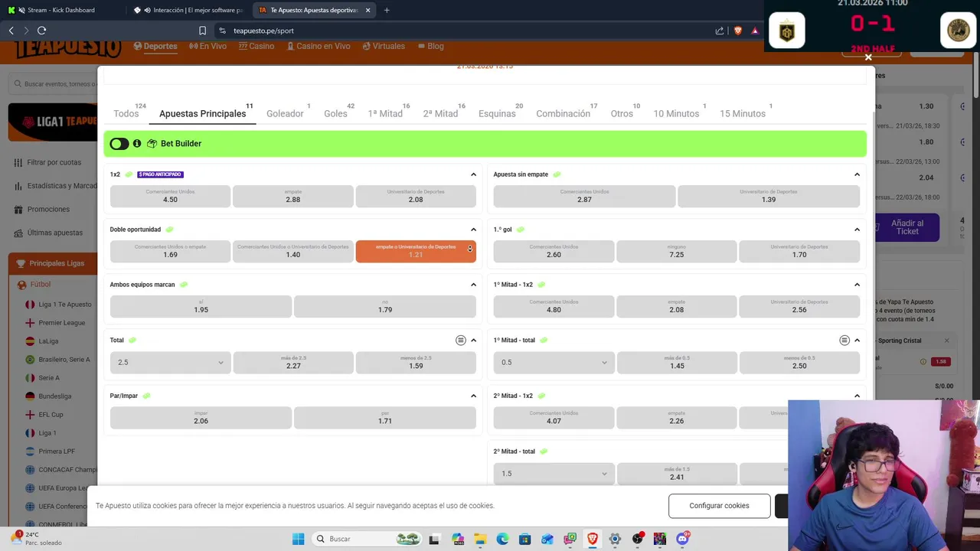Choose 'no' at 1.79 for both teams score
The width and height of the screenshot is (980, 551).
pyautogui.click(x=385, y=306)
